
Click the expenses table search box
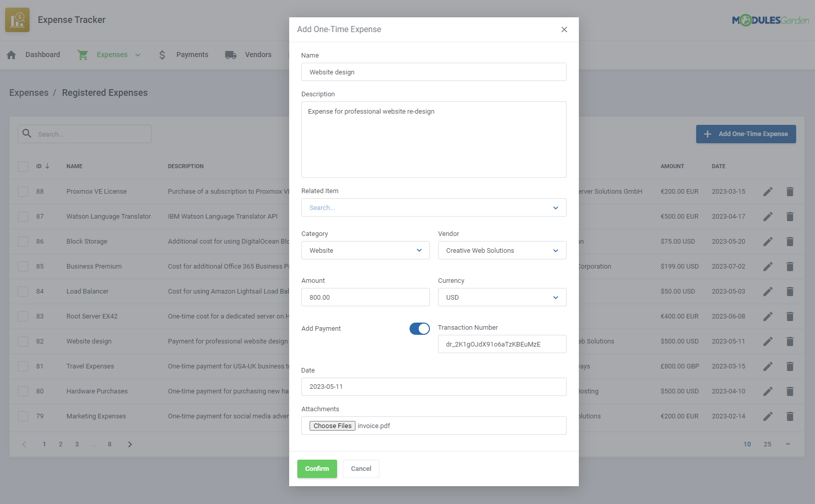tap(85, 134)
